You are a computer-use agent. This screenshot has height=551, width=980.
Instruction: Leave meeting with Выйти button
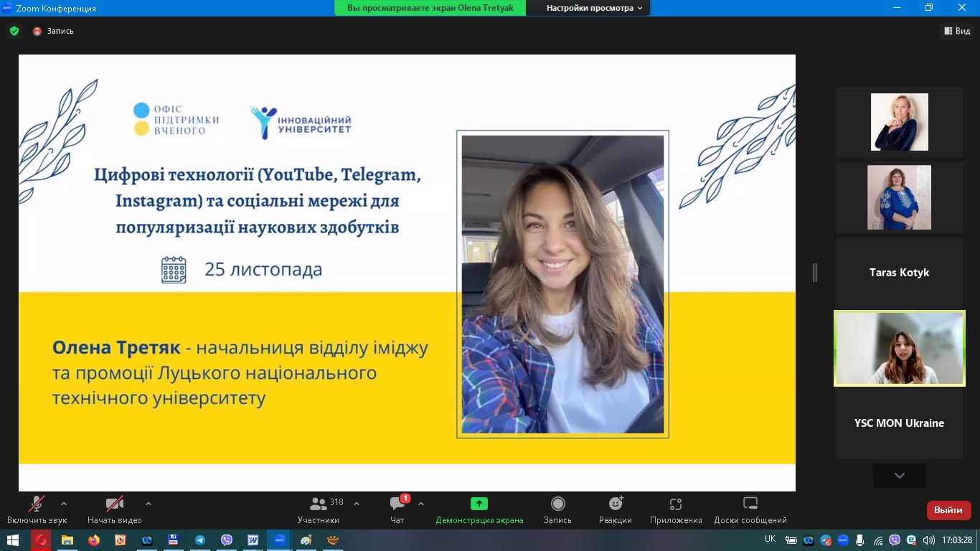(x=948, y=510)
